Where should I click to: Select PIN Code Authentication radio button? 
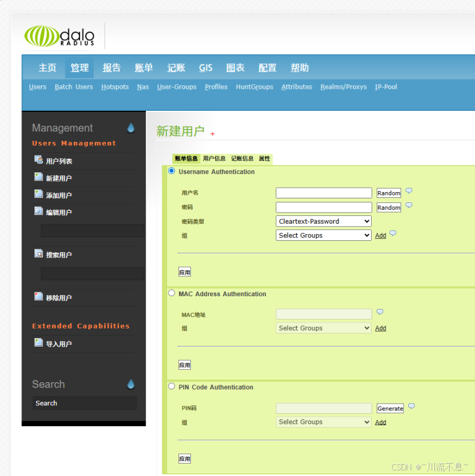[x=172, y=386]
